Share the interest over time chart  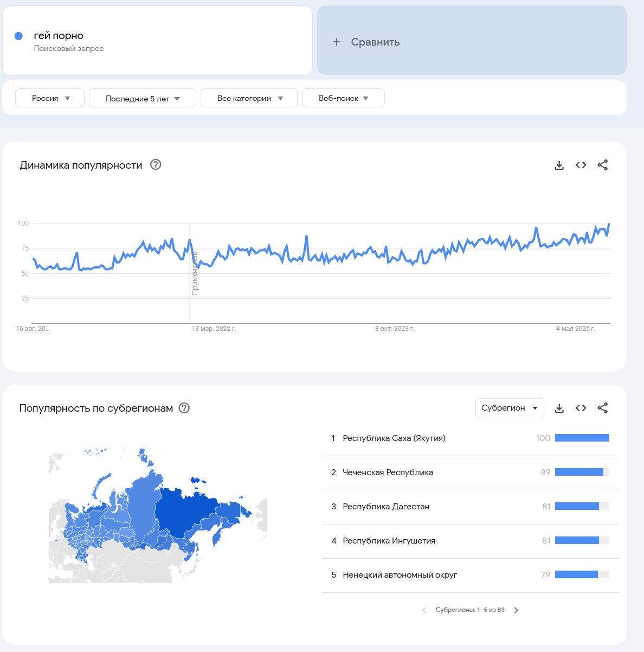click(x=602, y=165)
